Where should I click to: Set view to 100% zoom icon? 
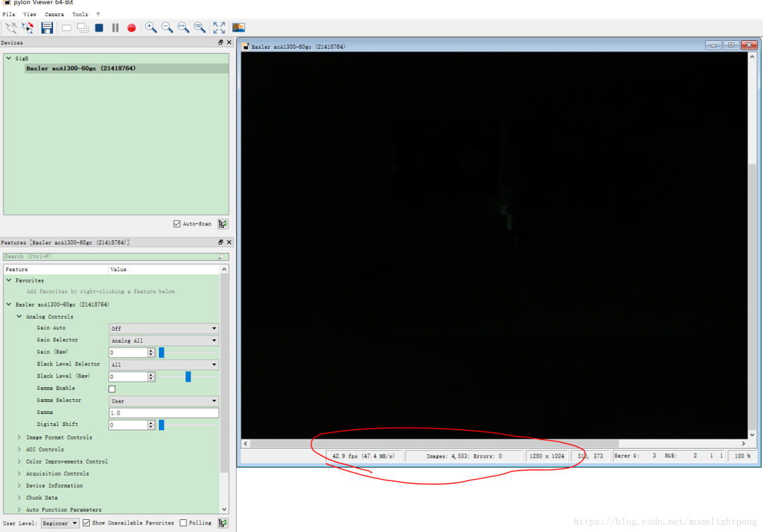click(x=200, y=28)
